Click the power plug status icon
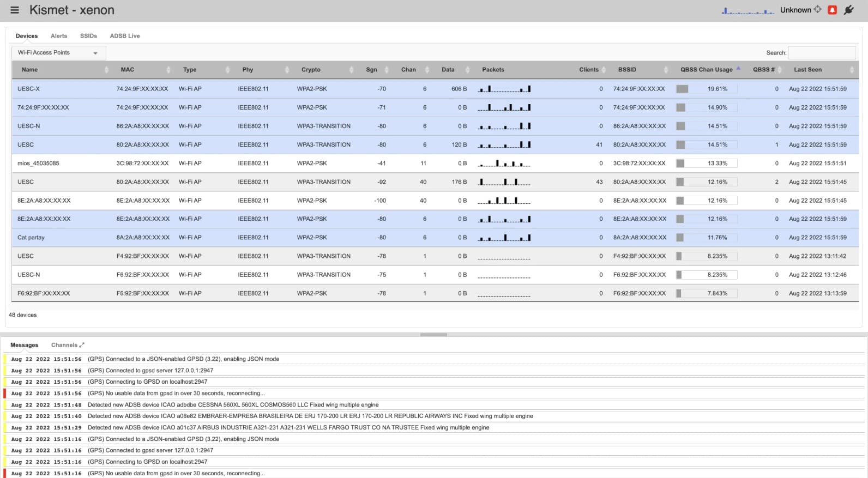The width and height of the screenshot is (868, 478). pos(849,10)
